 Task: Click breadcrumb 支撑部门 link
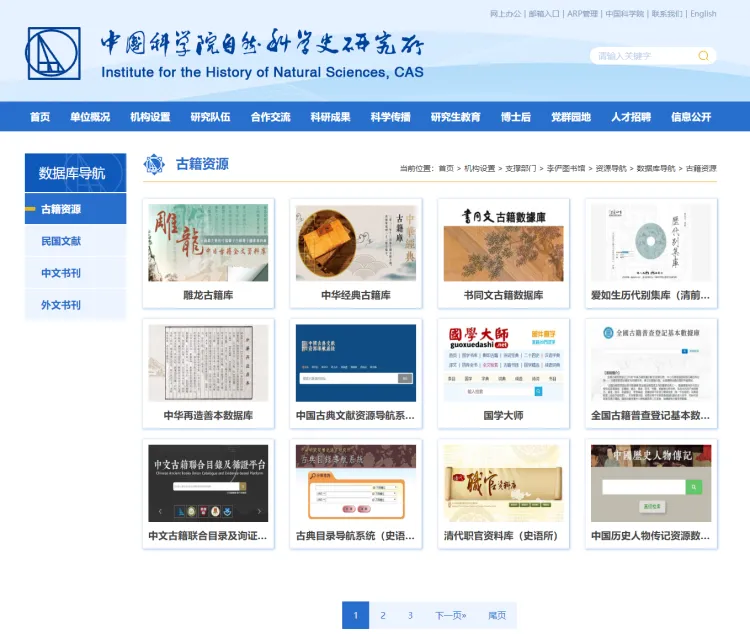coord(520,168)
